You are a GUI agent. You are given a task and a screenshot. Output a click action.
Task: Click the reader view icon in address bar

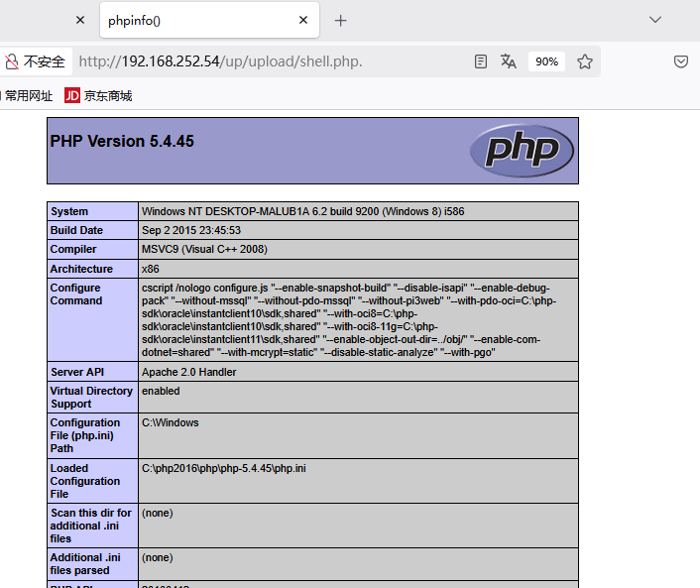tap(481, 61)
